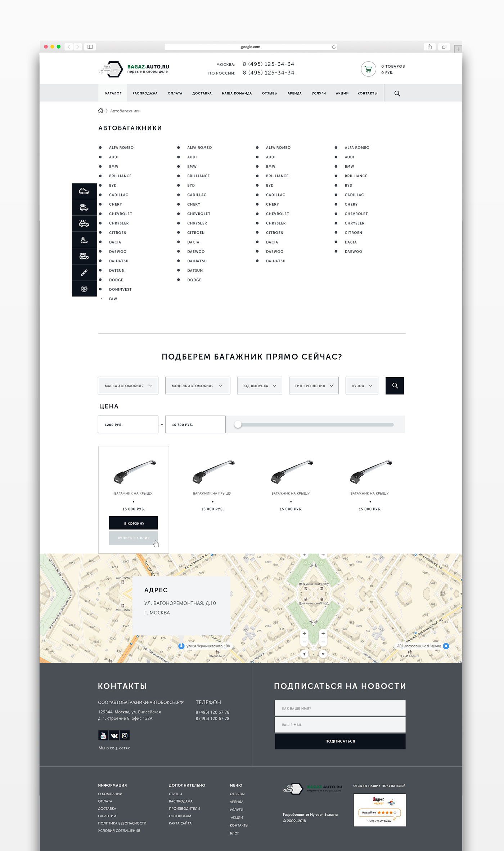Open the Яндекс Маркет reviews widget
The image size is (504, 851).
click(380, 810)
